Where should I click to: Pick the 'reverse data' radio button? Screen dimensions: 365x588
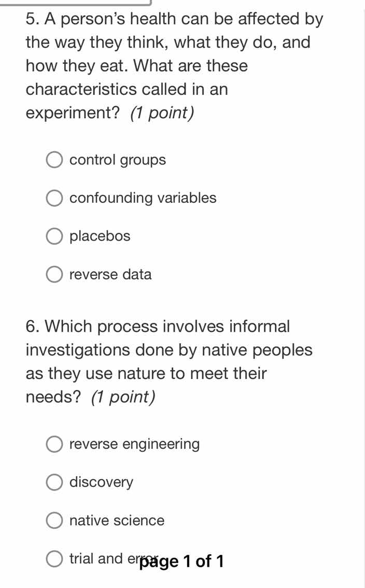[54, 274]
